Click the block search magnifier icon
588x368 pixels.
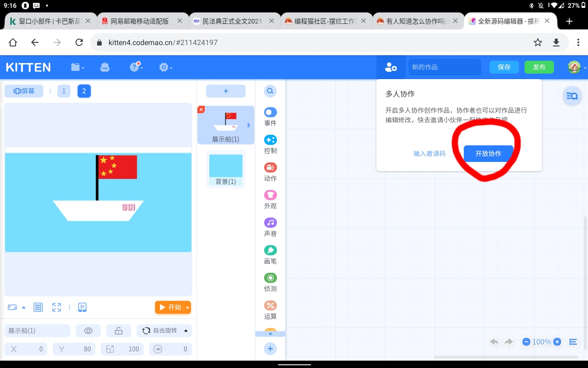click(270, 91)
